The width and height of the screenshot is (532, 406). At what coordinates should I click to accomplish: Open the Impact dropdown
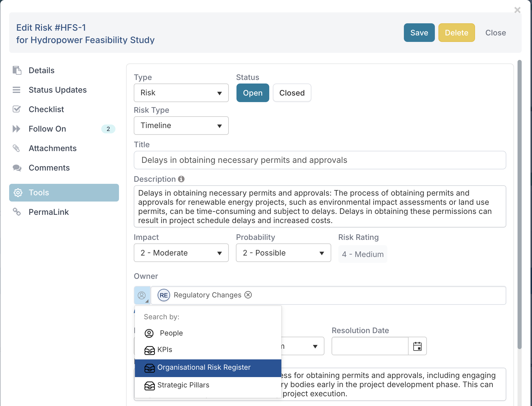pos(181,253)
